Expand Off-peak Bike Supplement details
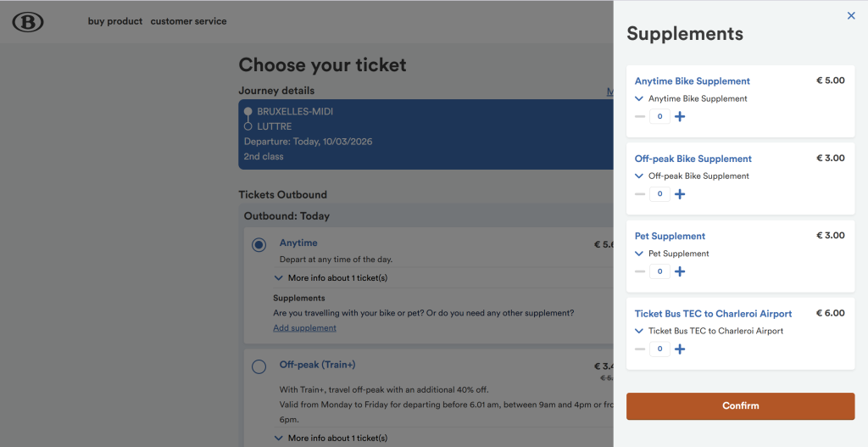 point(639,176)
